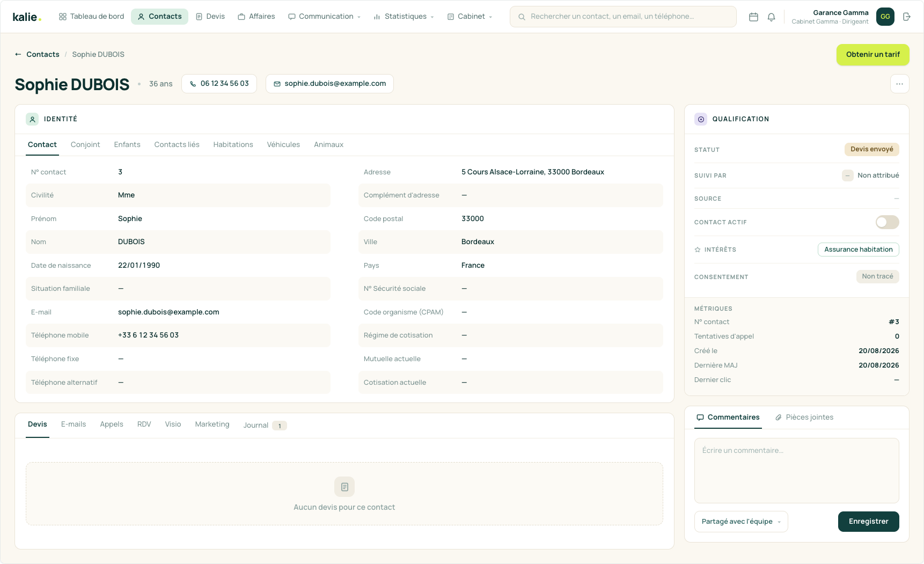The width and height of the screenshot is (924, 564).
Task: Expand the Communication menu
Action: coord(325,17)
